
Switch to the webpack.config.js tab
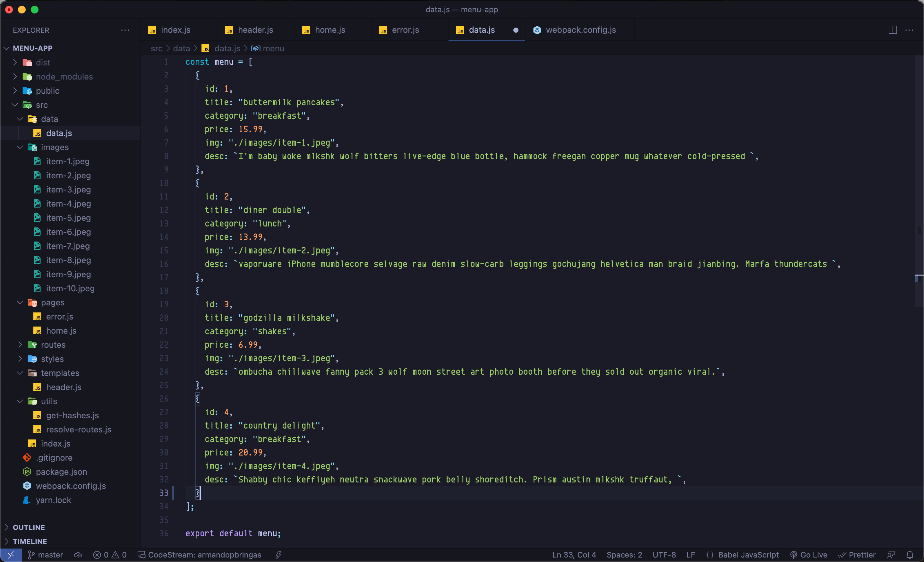point(579,30)
